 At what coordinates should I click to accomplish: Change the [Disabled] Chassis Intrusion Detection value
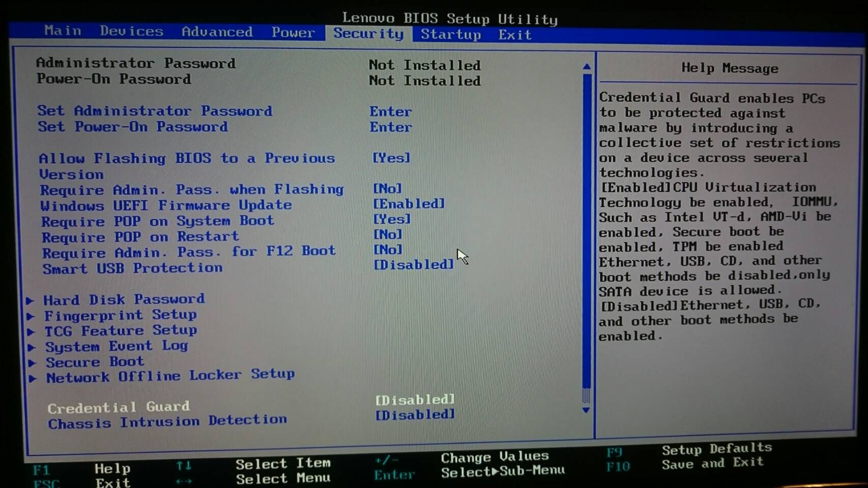[415, 415]
